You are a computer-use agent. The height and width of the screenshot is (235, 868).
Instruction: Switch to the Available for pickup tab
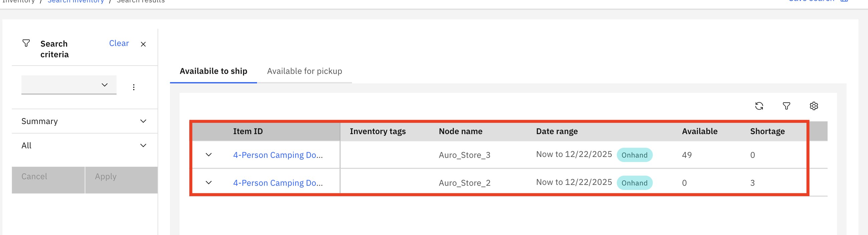[304, 71]
